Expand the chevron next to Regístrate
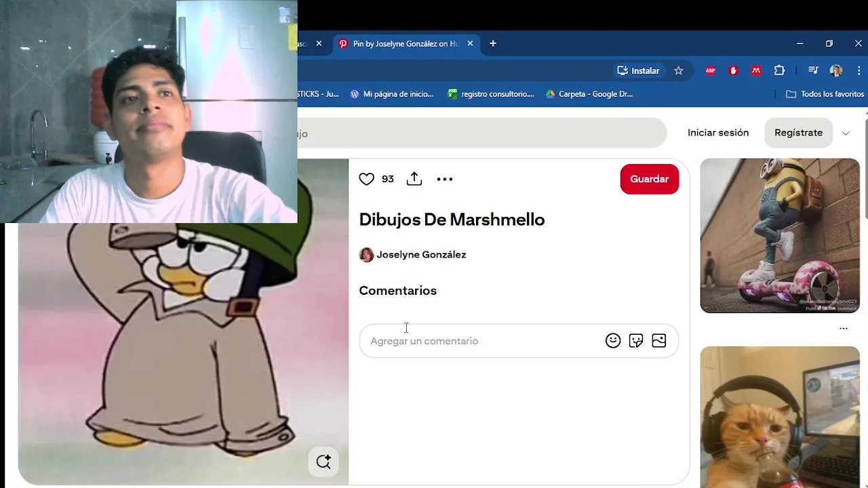Screen dimensions: 868x488 (846, 133)
